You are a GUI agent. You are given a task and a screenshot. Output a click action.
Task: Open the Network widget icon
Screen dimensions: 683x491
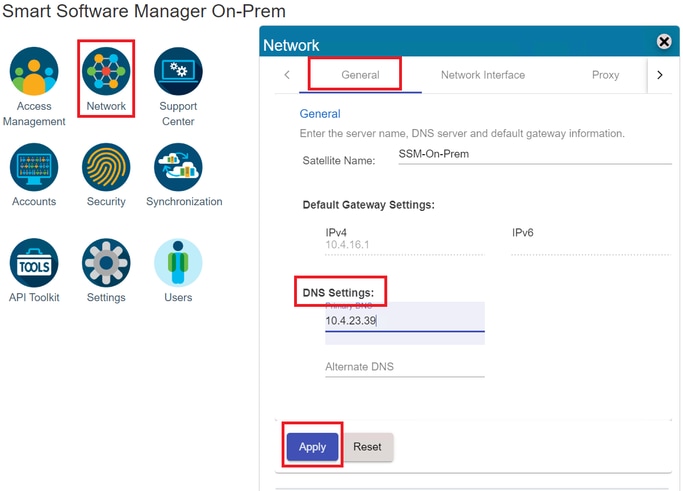(106, 71)
